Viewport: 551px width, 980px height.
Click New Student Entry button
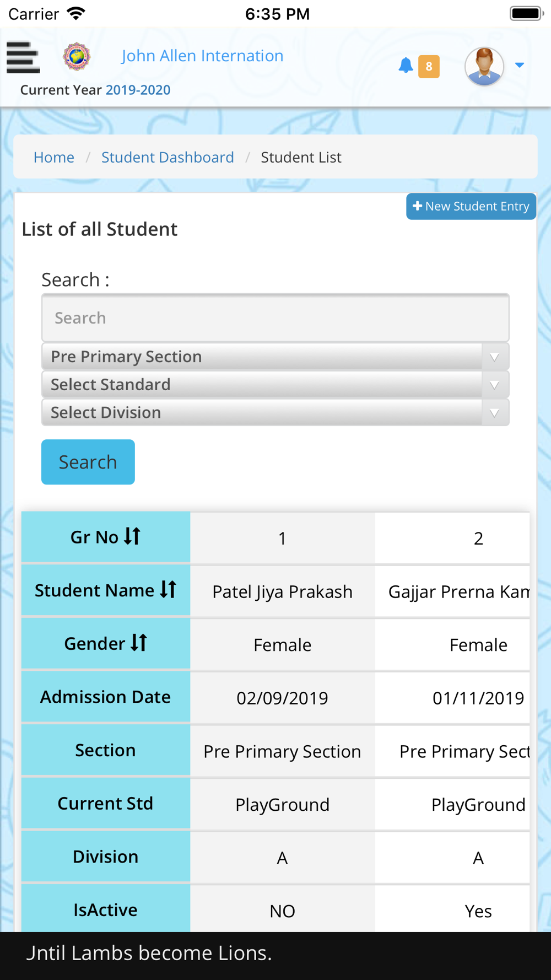(x=471, y=206)
